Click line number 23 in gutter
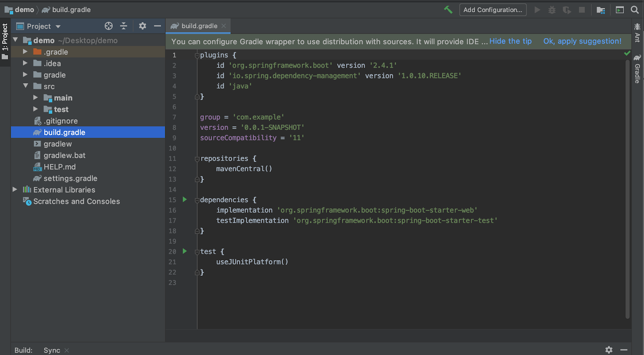Screen dimensions: 644x355 pos(172,283)
